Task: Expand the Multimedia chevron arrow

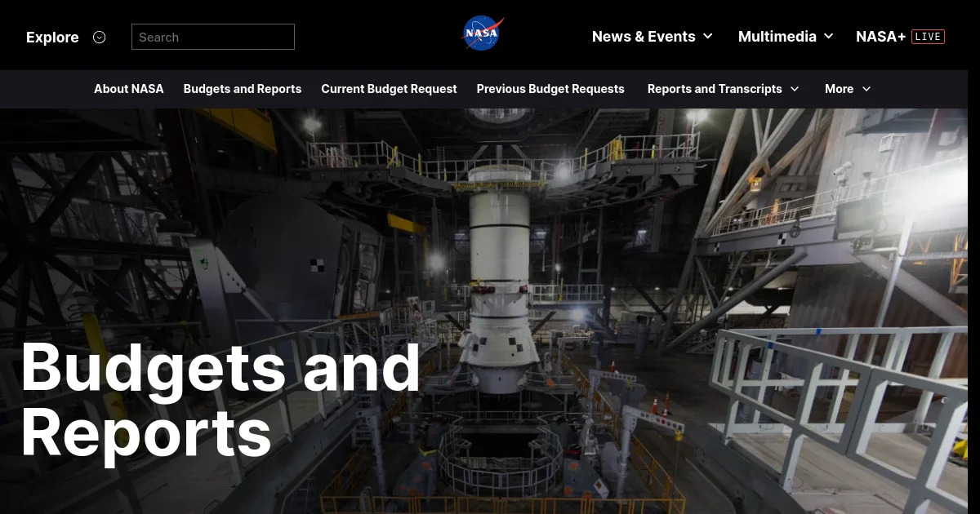Action: point(828,37)
